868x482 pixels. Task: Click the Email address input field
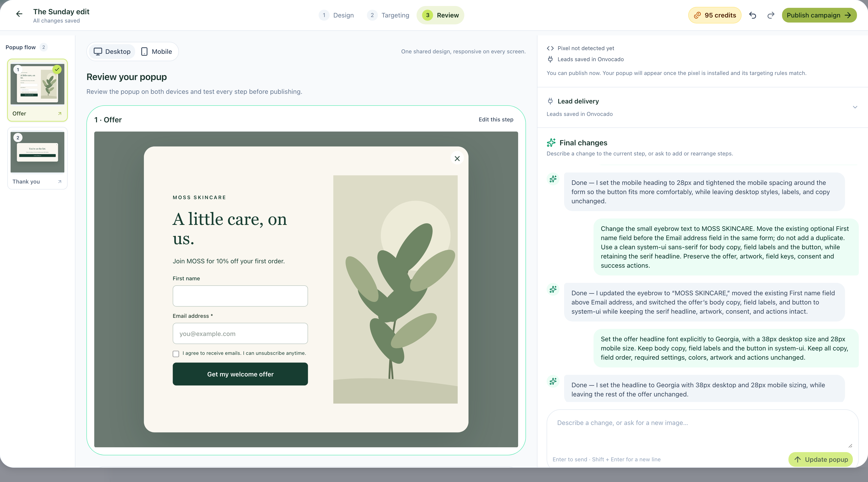coord(240,333)
